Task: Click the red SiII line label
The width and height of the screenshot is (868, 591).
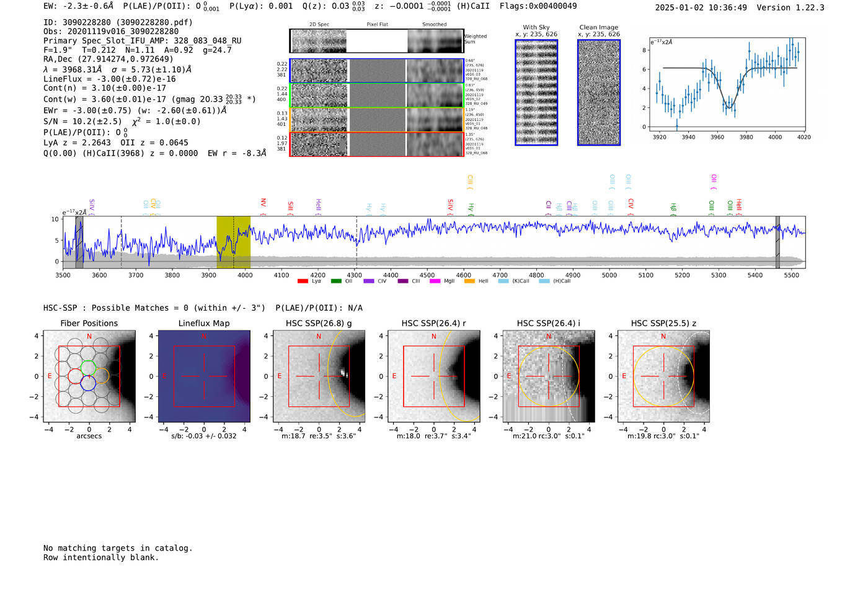Action: (x=290, y=208)
